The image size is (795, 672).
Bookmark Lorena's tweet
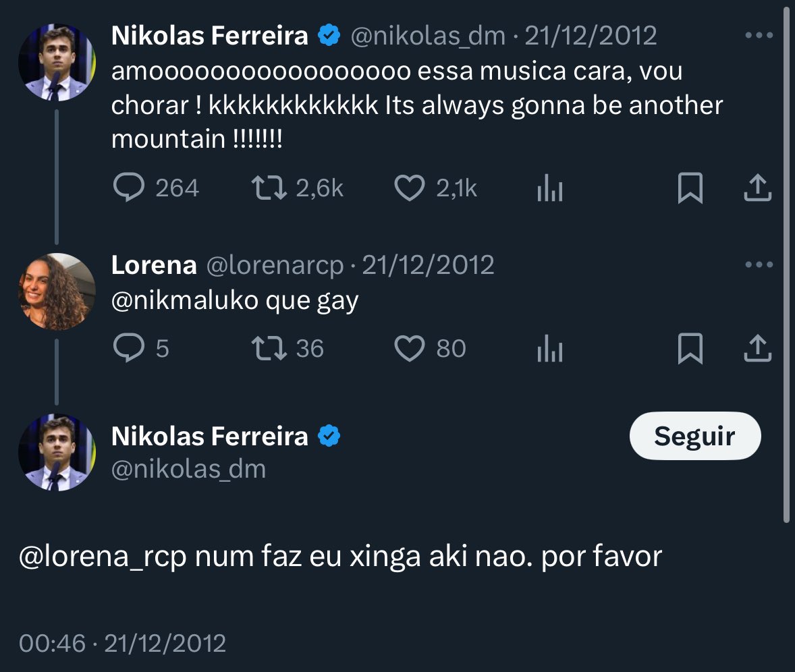690,349
